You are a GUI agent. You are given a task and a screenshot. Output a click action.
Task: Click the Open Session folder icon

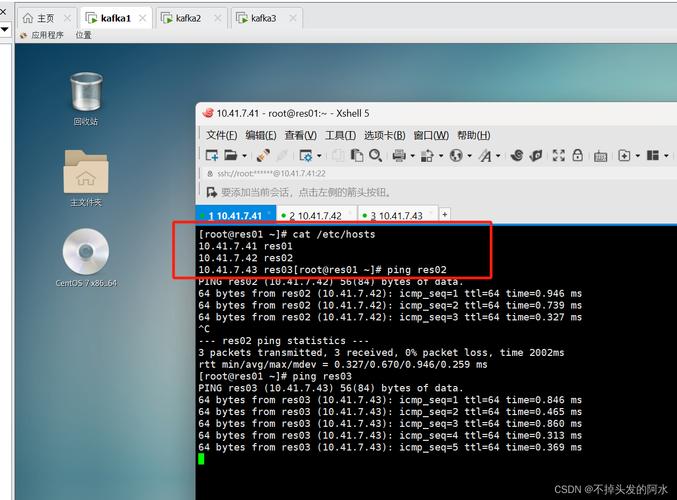pyautogui.click(x=231, y=155)
